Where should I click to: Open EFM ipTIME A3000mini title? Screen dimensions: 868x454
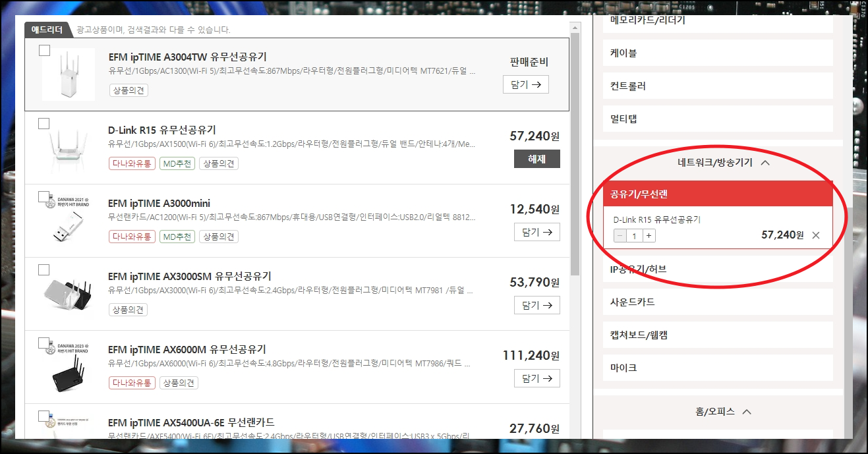[159, 203]
